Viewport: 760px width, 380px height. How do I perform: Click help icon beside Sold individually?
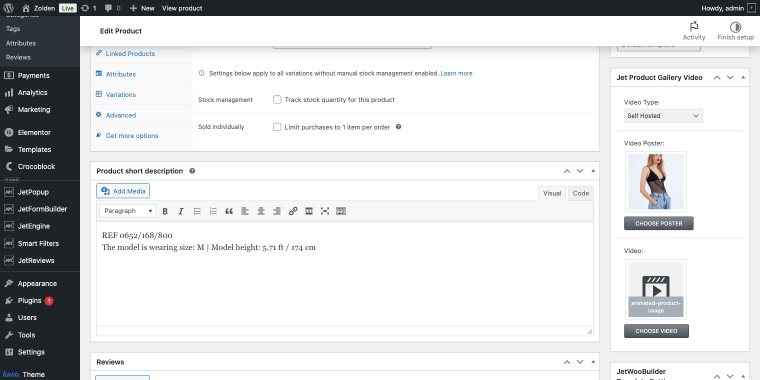(398, 127)
